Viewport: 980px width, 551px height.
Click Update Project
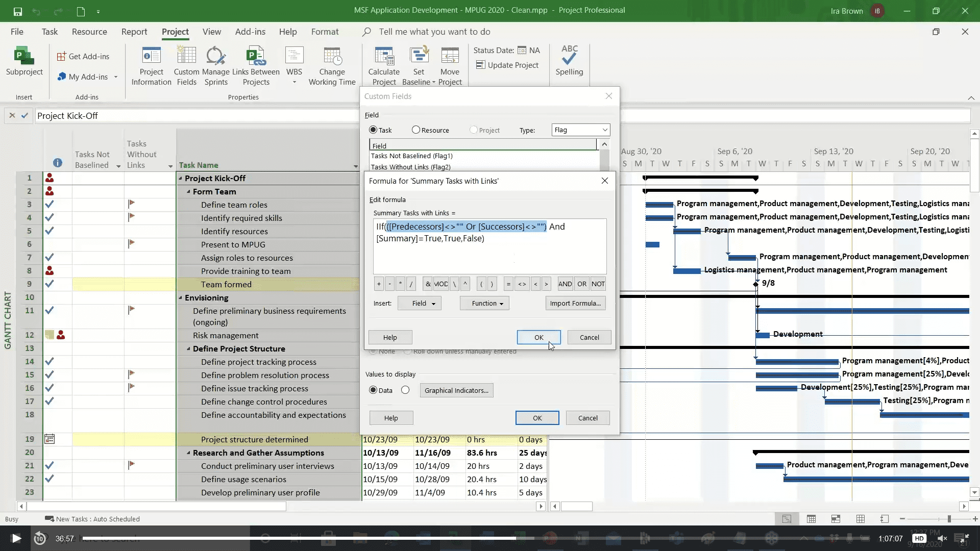point(507,65)
